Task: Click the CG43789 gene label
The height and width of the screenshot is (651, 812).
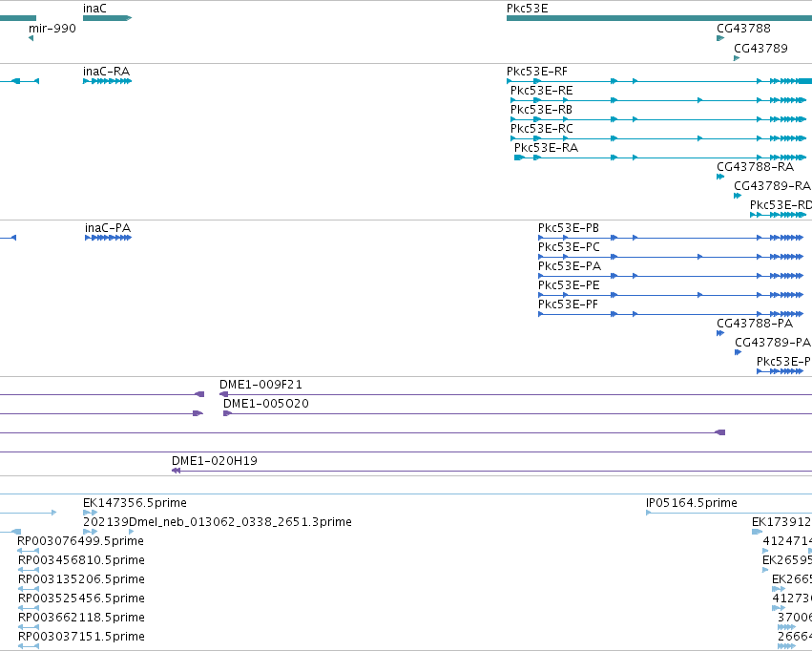Action: 760,48
